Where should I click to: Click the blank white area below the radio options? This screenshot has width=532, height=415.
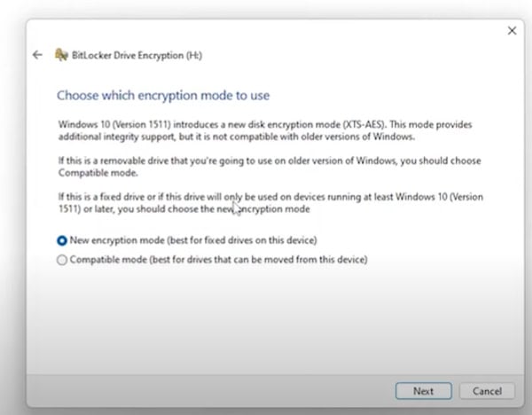pyautogui.click(x=266, y=319)
